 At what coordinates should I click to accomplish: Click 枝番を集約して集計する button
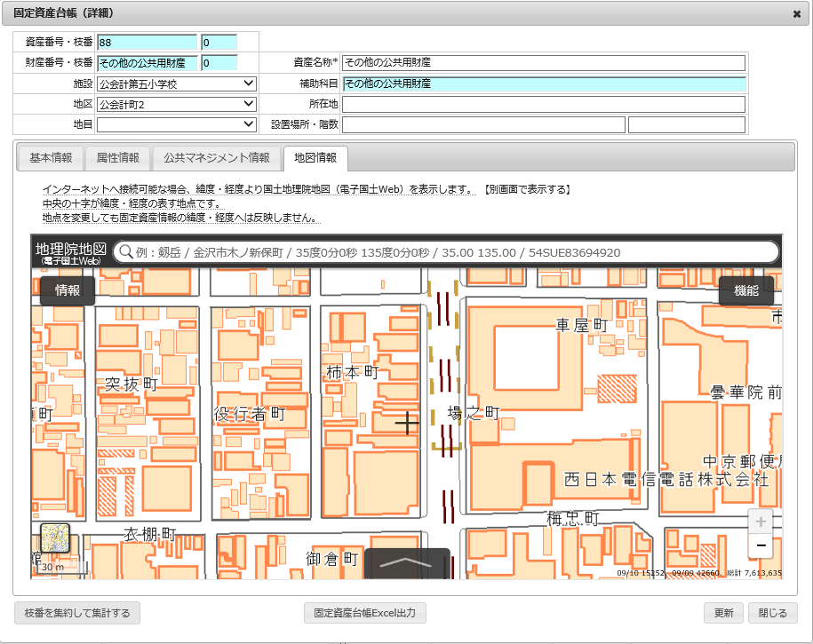pos(77,613)
